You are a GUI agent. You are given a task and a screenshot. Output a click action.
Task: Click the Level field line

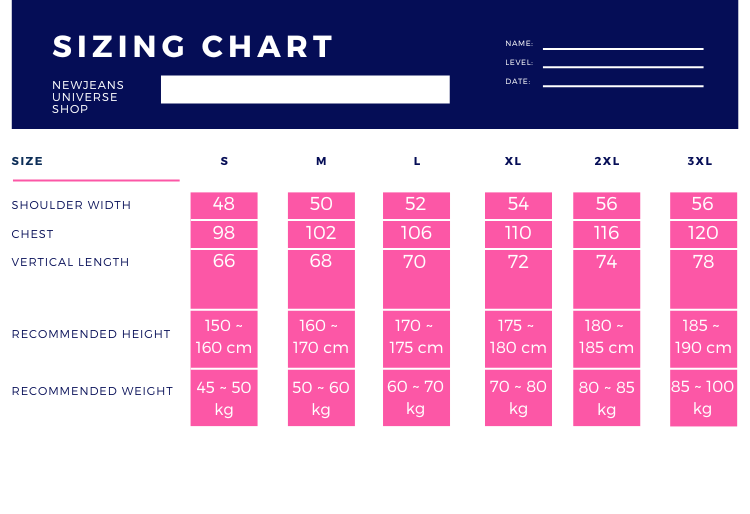622,67
